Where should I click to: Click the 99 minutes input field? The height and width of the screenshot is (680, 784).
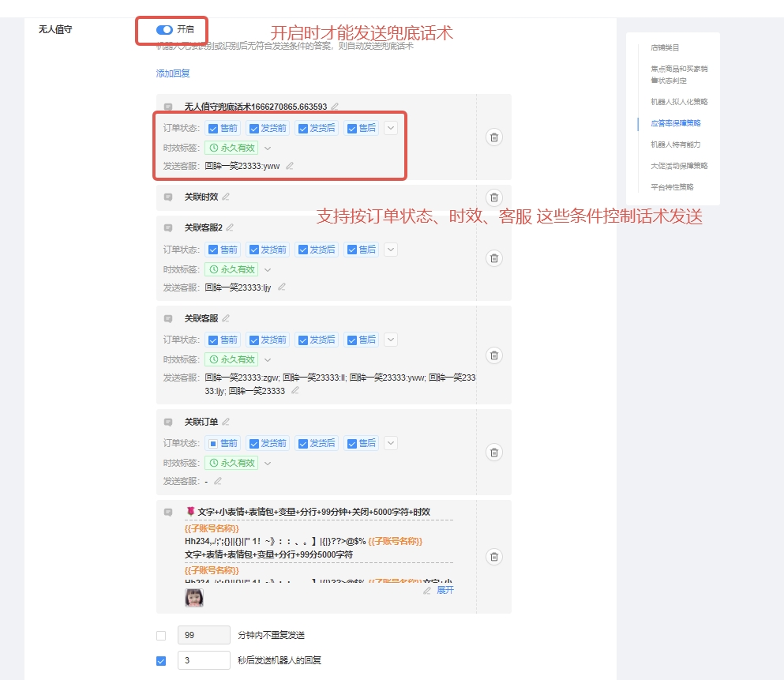[x=204, y=635]
